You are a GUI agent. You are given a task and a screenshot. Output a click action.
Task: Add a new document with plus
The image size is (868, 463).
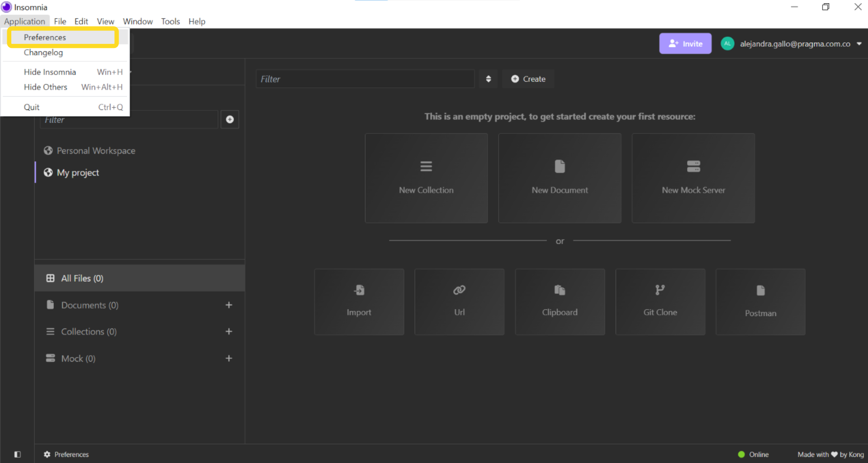click(229, 305)
